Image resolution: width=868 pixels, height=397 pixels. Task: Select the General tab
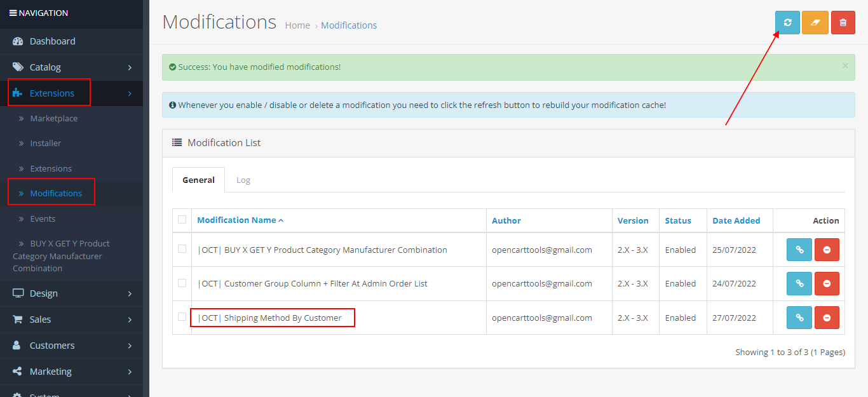(198, 180)
